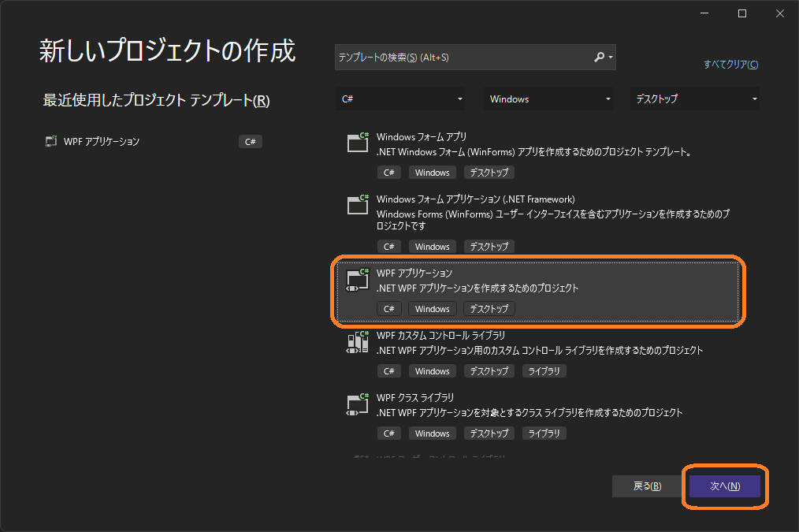Image resolution: width=799 pixels, height=532 pixels.
Task: Click the Windows フォーム アプリ template icon
Action: pos(358,142)
